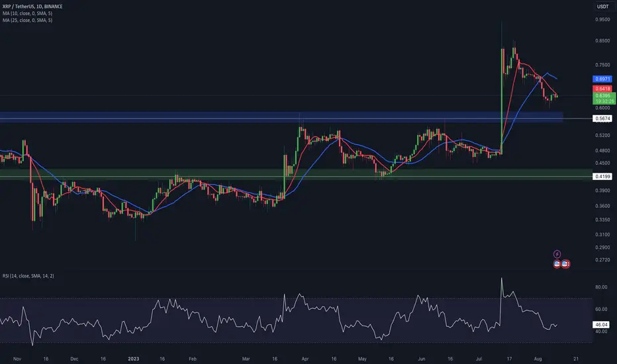
Task: Click the red 0.6418 MA price label
Action: [x=602, y=89]
